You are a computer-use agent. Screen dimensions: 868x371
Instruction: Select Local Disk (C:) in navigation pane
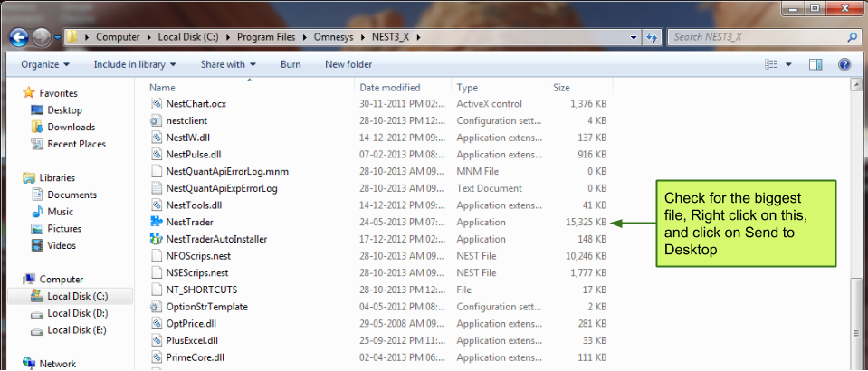77,296
